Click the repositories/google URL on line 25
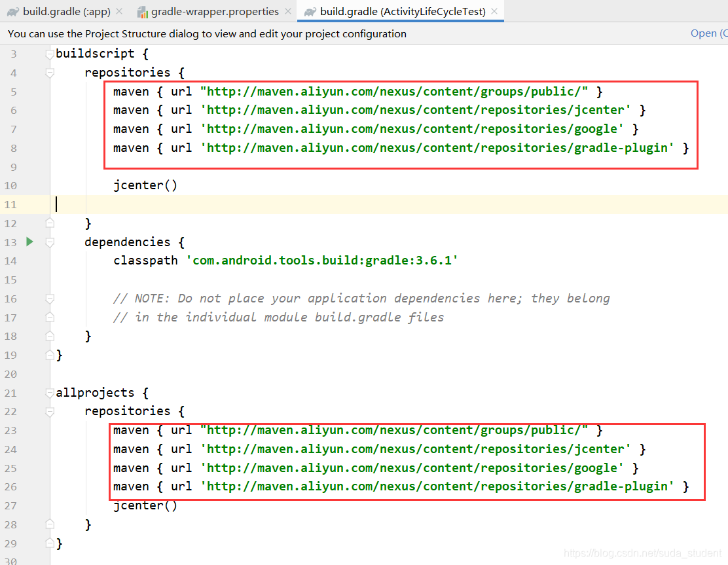The height and width of the screenshot is (565, 728). coord(412,468)
